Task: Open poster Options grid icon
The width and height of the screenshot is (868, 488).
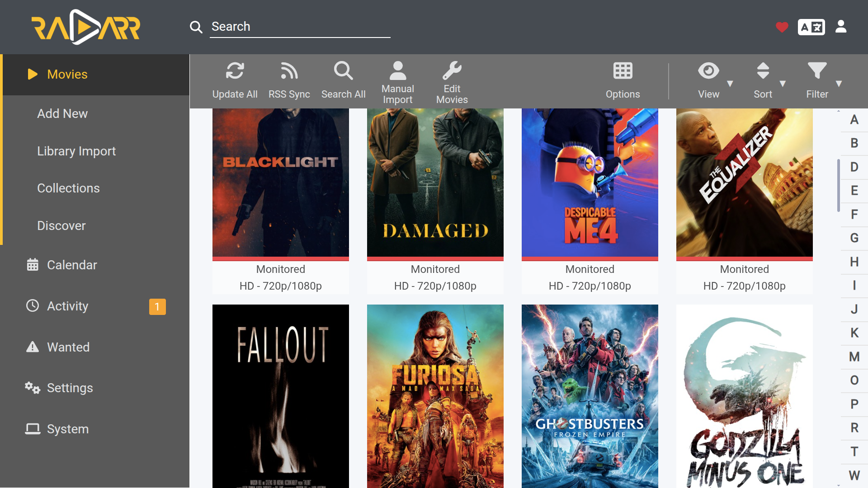Action: (623, 71)
